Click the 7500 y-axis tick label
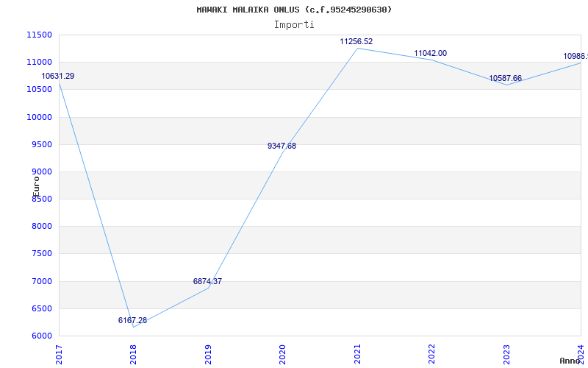The width and height of the screenshot is (588, 368). (42, 254)
